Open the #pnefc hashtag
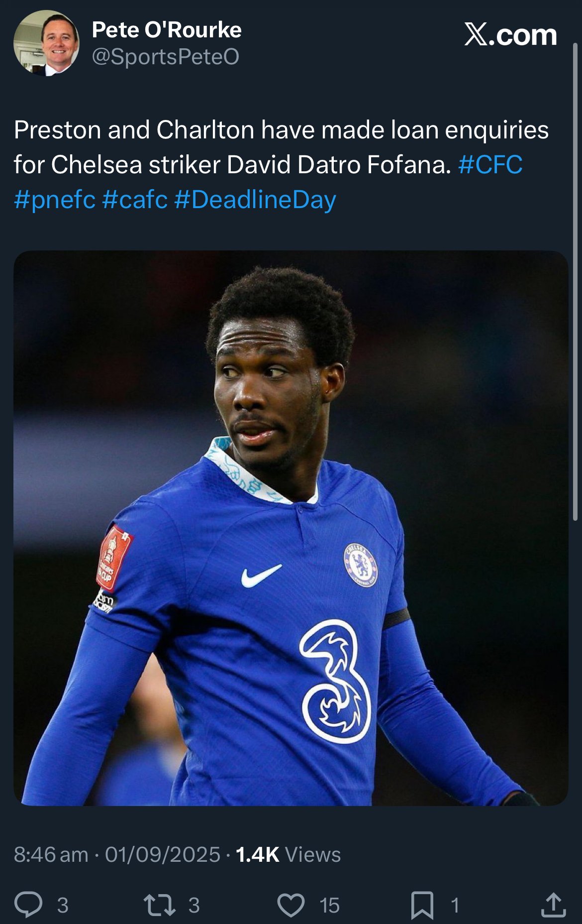Screen dimensions: 582x924 pyautogui.click(x=55, y=200)
